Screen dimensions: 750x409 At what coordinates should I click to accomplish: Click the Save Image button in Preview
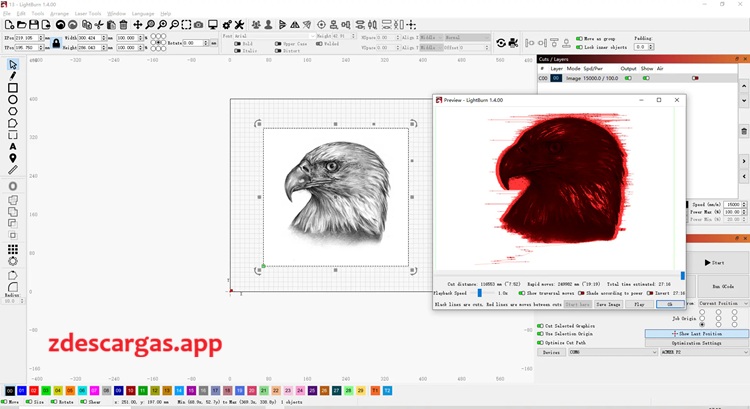coord(608,304)
